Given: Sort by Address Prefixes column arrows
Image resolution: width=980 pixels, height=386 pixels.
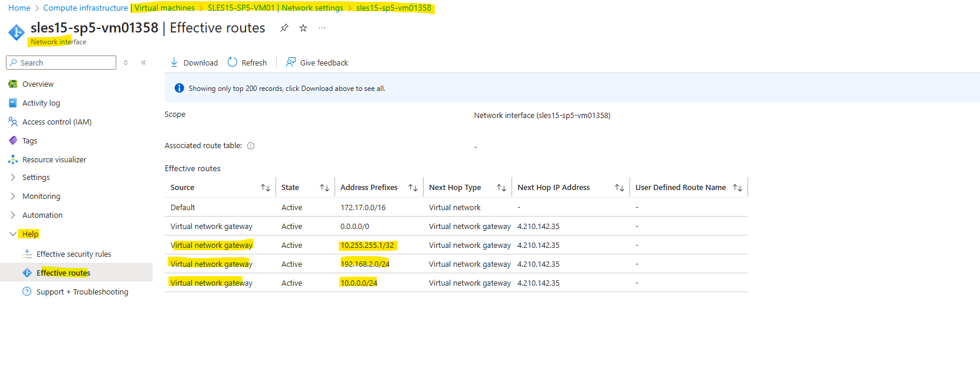Looking at the screenshot, I should pos(413,188).
